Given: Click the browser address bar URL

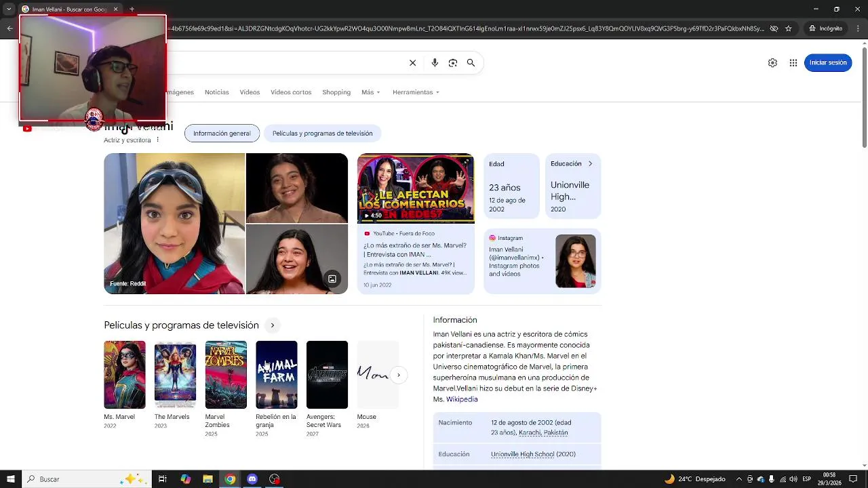Looking at the screenshot, I should [x=467, y=28].
